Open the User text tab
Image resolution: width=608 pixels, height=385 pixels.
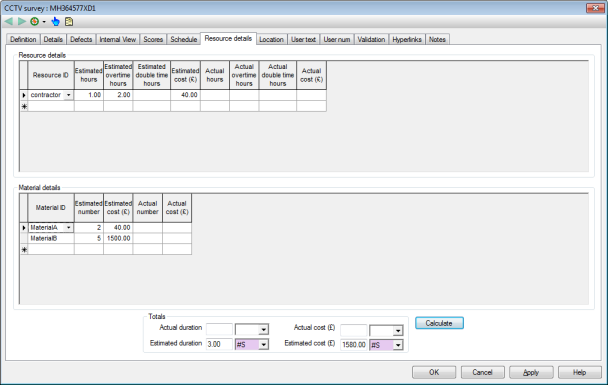pos(303,40)
